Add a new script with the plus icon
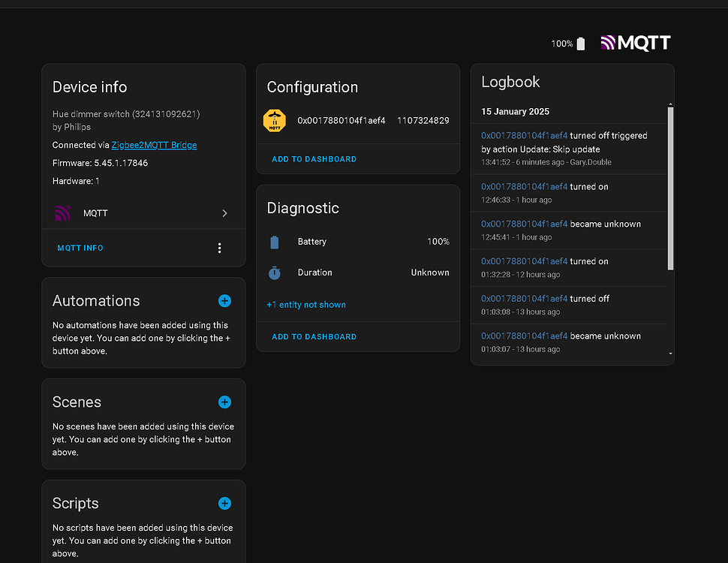 coord(224,504)
